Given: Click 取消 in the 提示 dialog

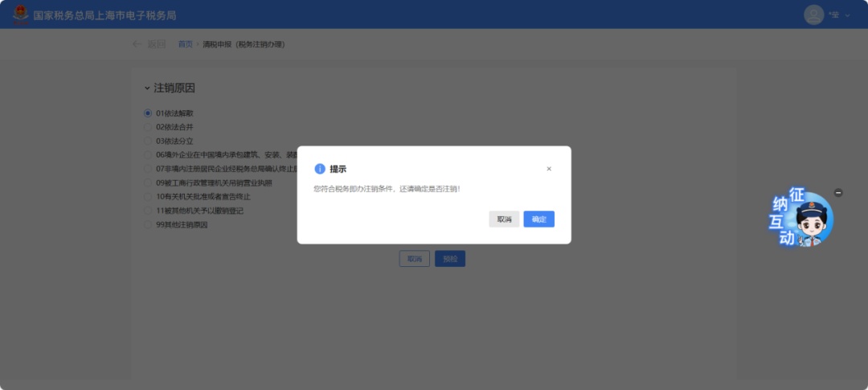Looking at the screenshot, I should tap(504, 219).
